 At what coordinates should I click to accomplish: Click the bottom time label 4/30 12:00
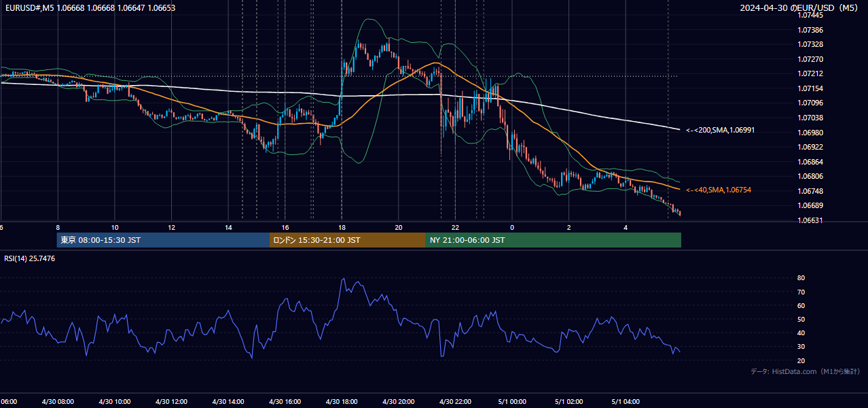click(x=171, y=402)
